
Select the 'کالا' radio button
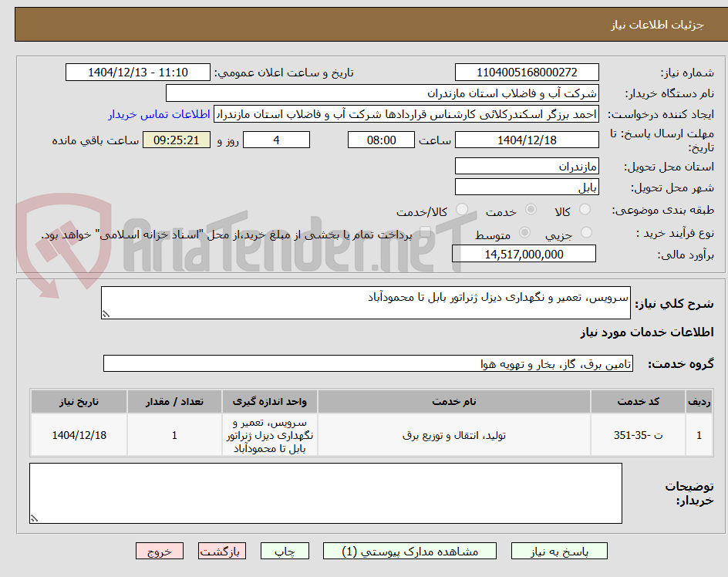pyautogui.click(x=585, y=210)
